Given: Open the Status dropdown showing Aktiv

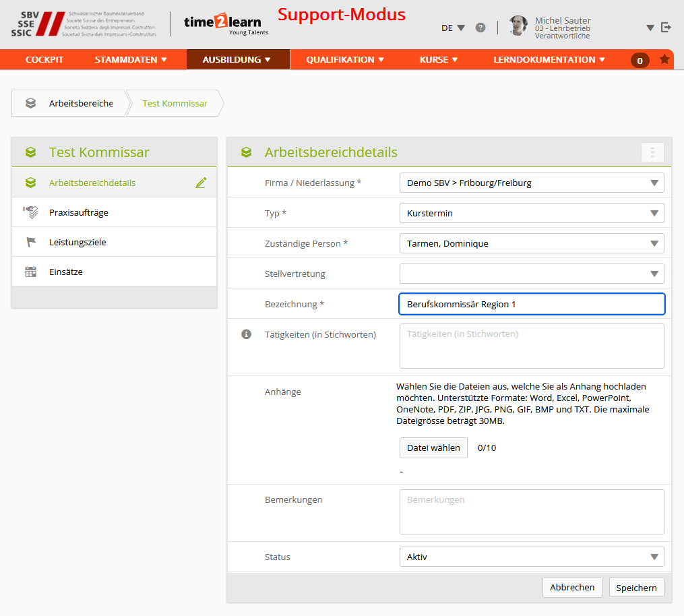Looking at the screenshot, I should click(531, 557).
